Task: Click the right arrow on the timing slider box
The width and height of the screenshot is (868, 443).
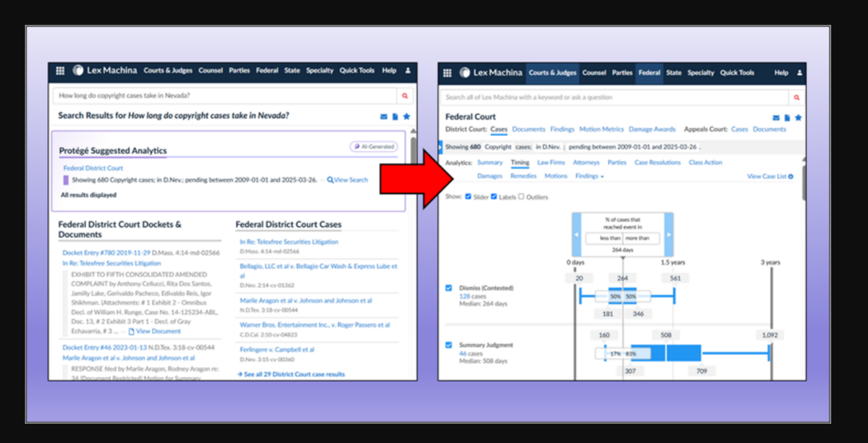Action: (668, 235)
